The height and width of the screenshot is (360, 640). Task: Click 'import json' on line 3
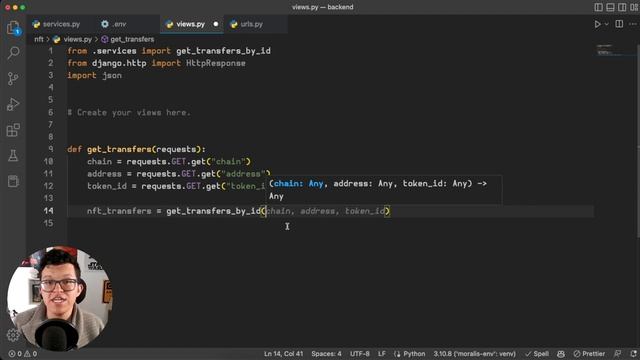pyautogui.click(x=94, y=76)
